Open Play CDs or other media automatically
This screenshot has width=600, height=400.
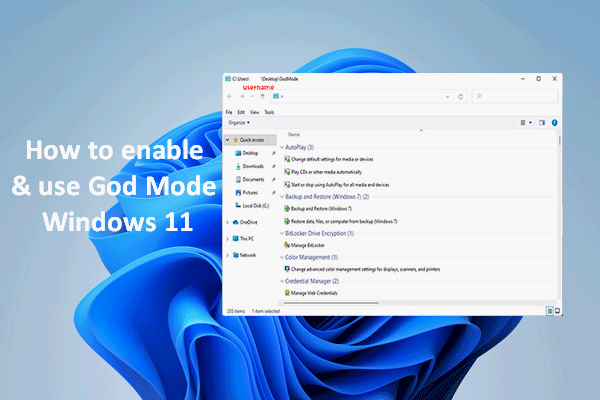[x=326, y=172]
